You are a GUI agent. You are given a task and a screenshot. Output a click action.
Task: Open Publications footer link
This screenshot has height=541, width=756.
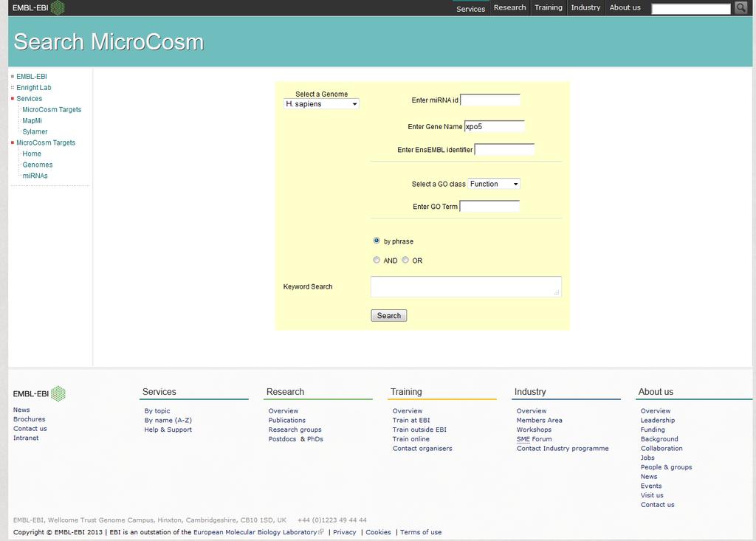[x=287, y=420]
